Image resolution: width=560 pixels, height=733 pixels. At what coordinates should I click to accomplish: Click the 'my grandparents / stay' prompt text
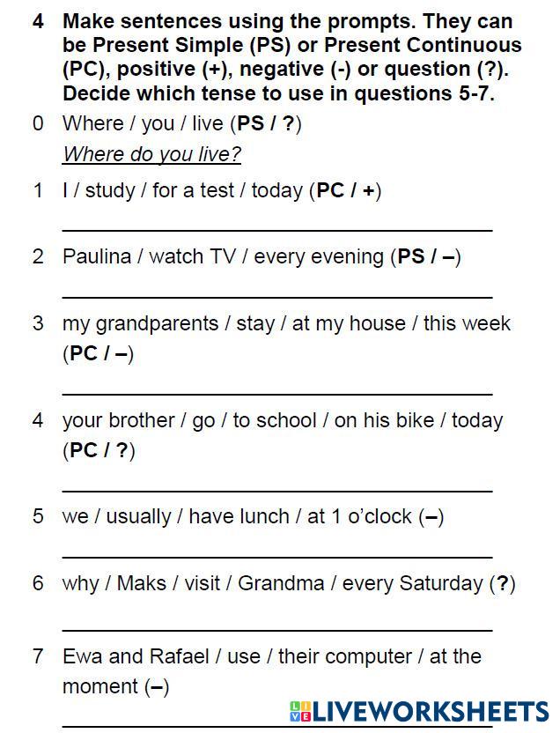tap(286, 323)
